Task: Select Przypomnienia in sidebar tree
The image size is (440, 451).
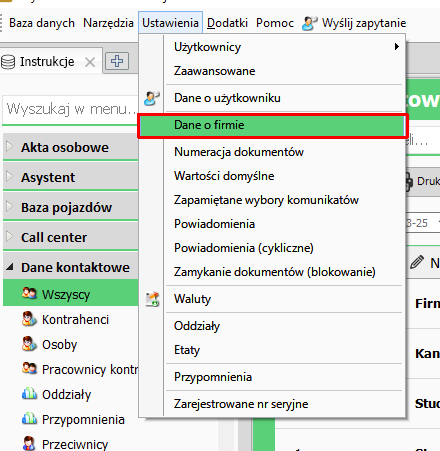Action: click(x=83, y=420)
